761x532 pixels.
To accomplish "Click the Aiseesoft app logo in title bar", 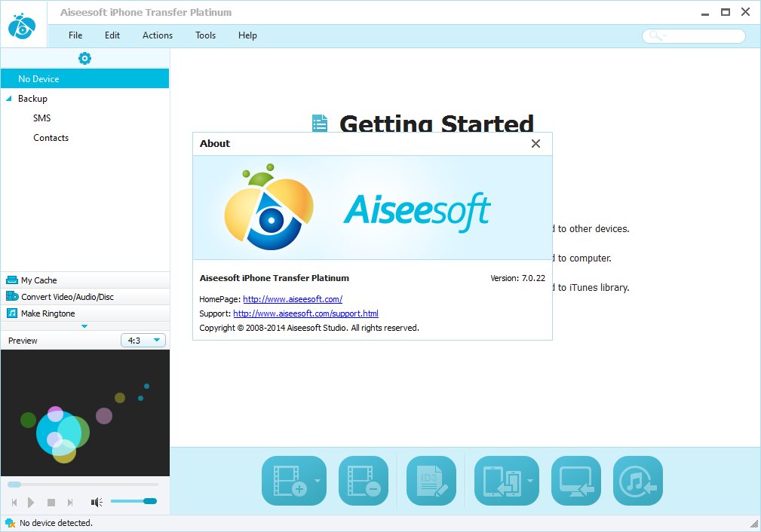I will click(x=23, y=26).
